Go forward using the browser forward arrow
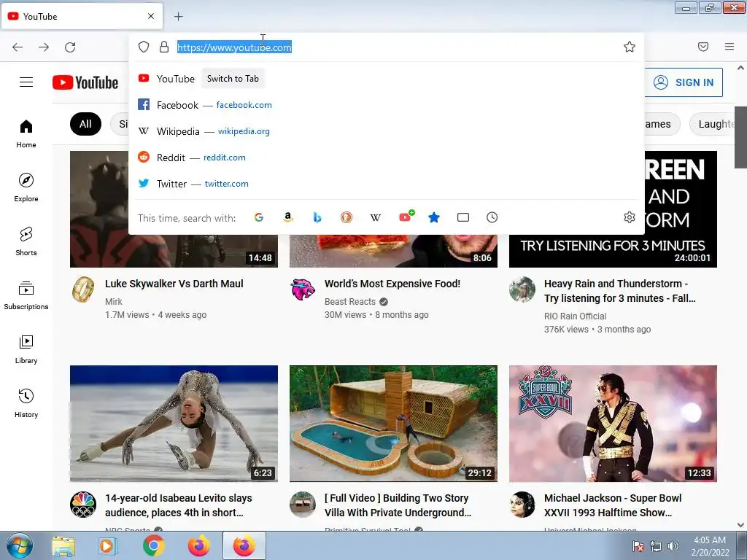This screenshot has width=747, height=560. point(44,47)
